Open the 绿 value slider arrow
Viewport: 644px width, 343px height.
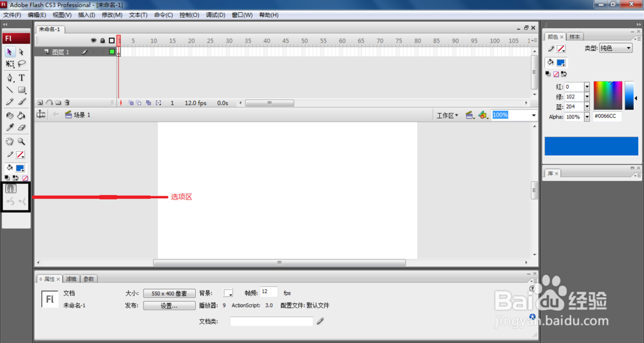(587, 97)
